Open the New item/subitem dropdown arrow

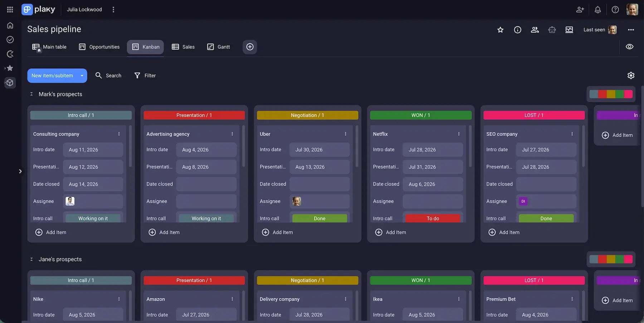[82, 75]
